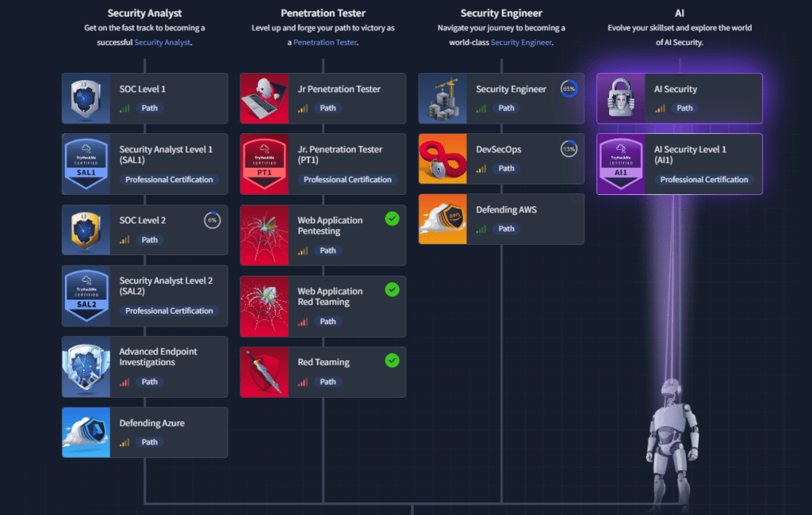The width and height of the screenshot is (812, 515).
Task: Click difficulty bars icon on AI Security
Action: (659, 109)
